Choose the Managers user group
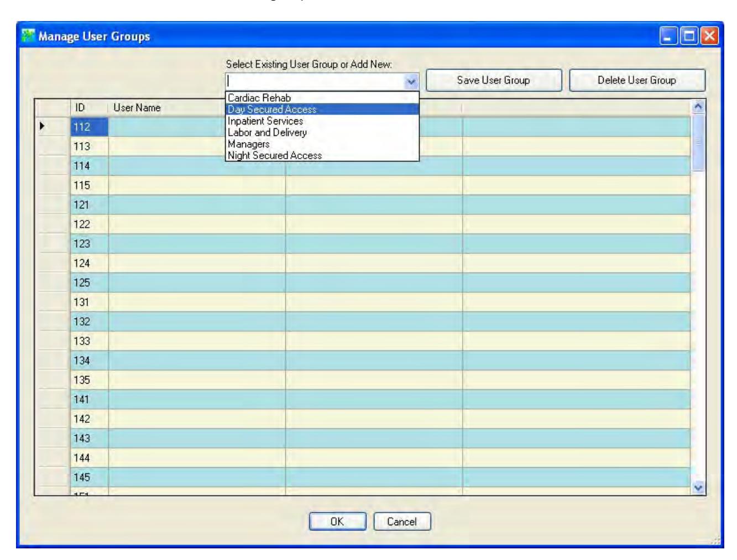The width and height of the screenshot is (737, 560). coord(322,144)
